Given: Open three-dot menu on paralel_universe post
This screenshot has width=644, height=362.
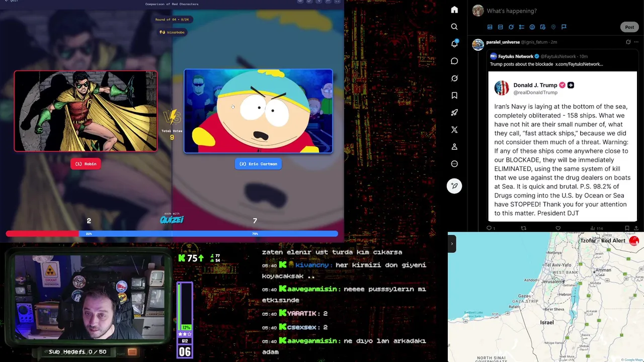Looking at the screenshot, I should (x=637, y=42).
